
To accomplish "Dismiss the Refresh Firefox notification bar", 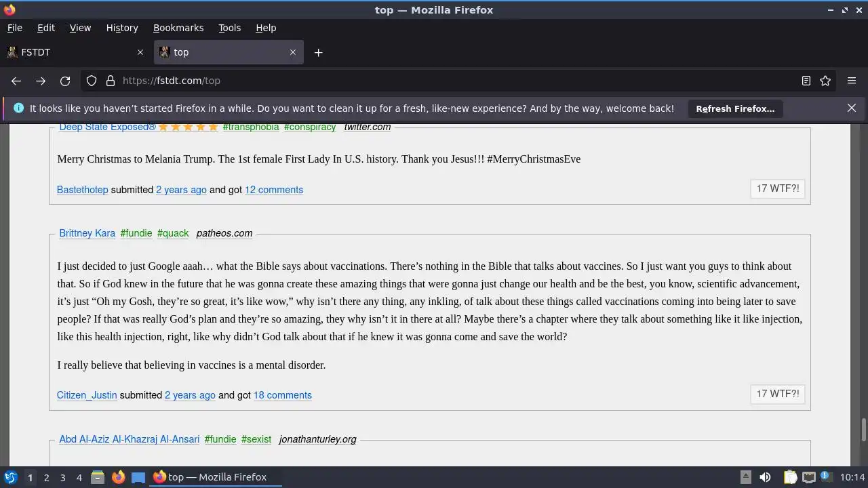I will coord(852,108).
